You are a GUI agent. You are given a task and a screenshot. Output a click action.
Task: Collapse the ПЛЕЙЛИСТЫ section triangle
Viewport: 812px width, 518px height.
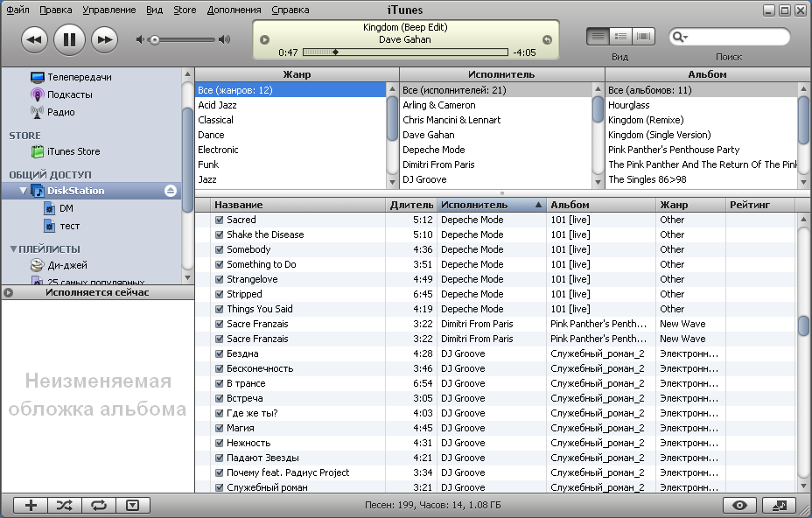pos(13,249)
